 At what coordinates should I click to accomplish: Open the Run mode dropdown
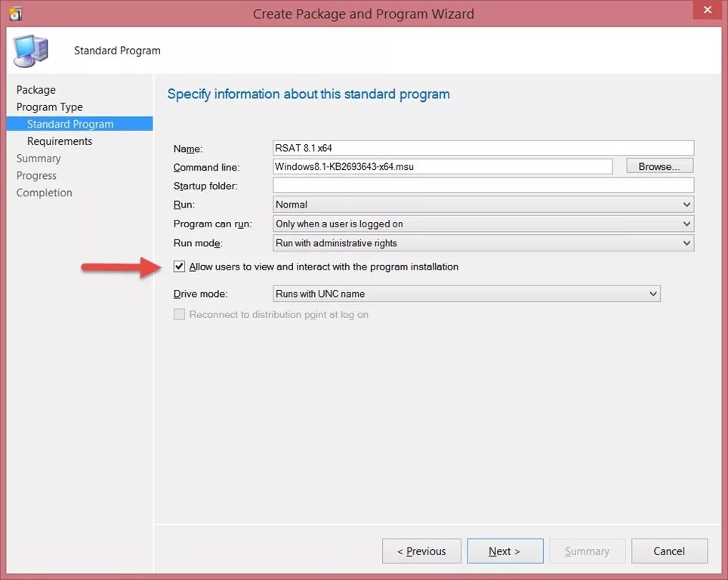[483, 243]
